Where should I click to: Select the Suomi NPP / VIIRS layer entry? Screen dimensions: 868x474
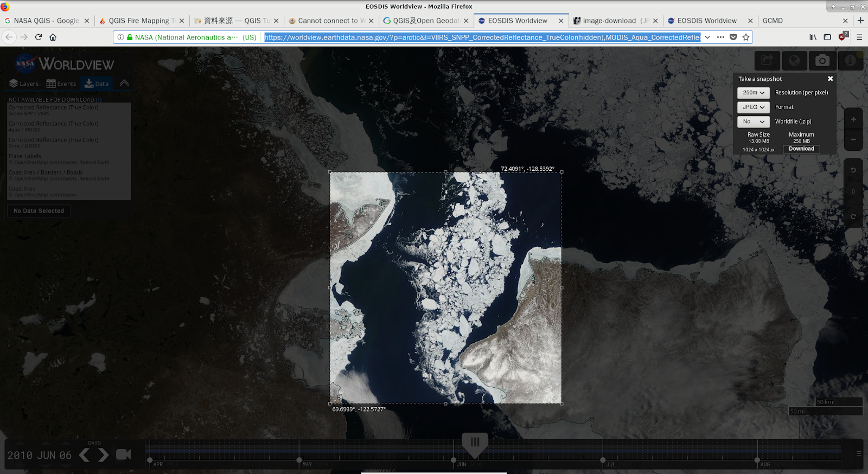(x=69, y=110)
